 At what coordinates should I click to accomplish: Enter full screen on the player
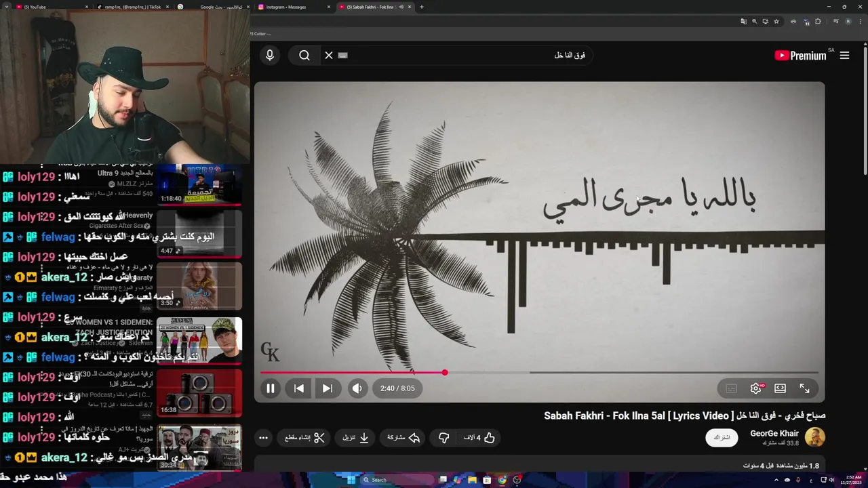[x=804, y=388]
